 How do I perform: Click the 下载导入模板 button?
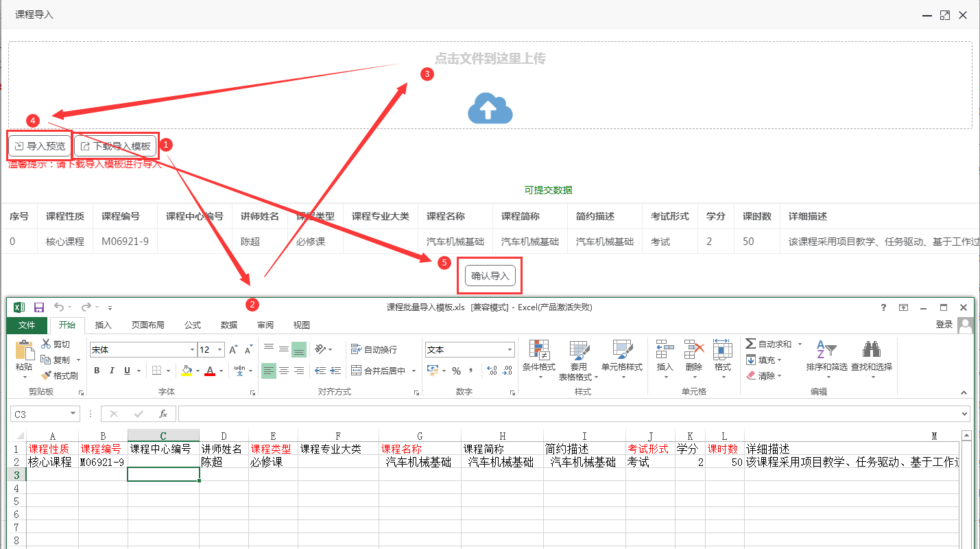click(x=116, y=146)
